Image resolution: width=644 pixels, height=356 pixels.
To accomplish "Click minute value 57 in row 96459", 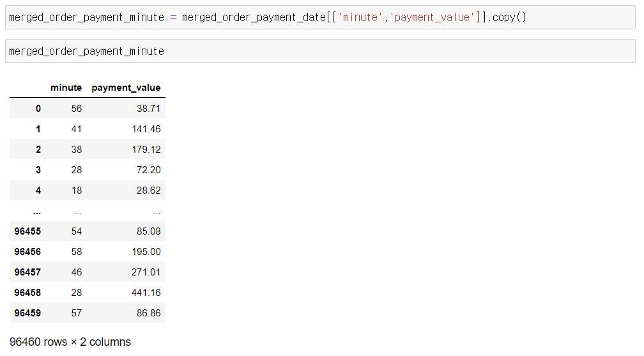I will [x=77, y=313].
